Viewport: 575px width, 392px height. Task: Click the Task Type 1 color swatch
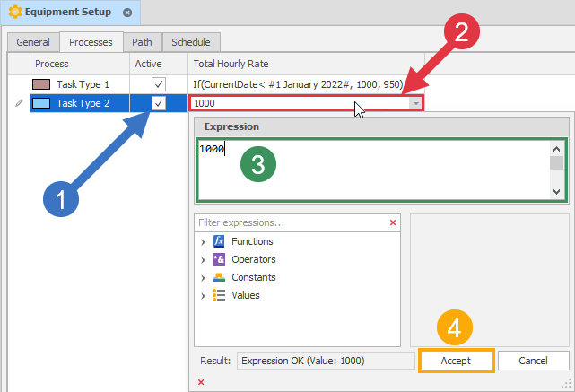click(41, 84)
